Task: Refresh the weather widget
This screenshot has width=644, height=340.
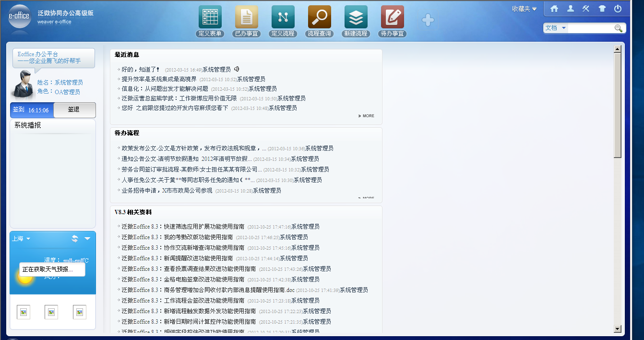Action: point(75,239)
